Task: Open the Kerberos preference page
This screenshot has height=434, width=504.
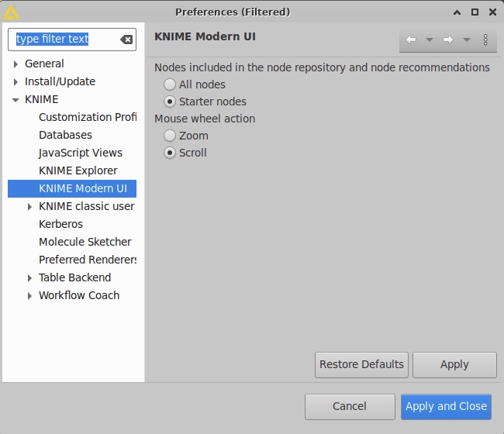Action: [x=60, y=224]
